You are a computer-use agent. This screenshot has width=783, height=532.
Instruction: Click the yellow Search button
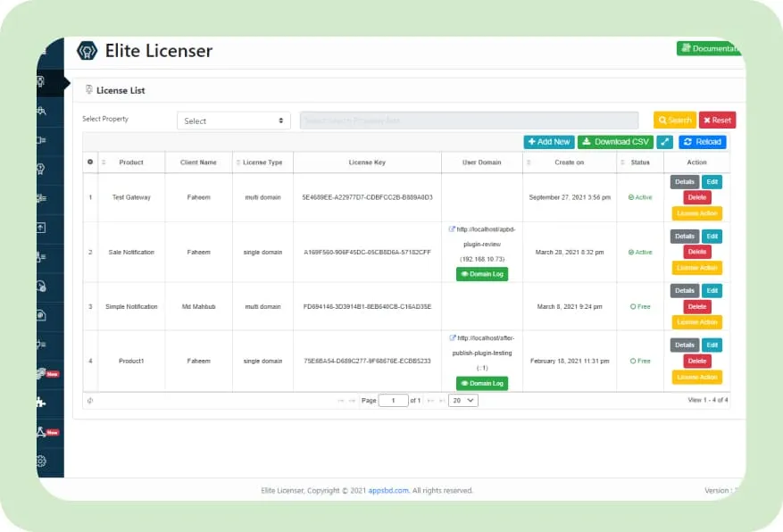pos(675,121)
